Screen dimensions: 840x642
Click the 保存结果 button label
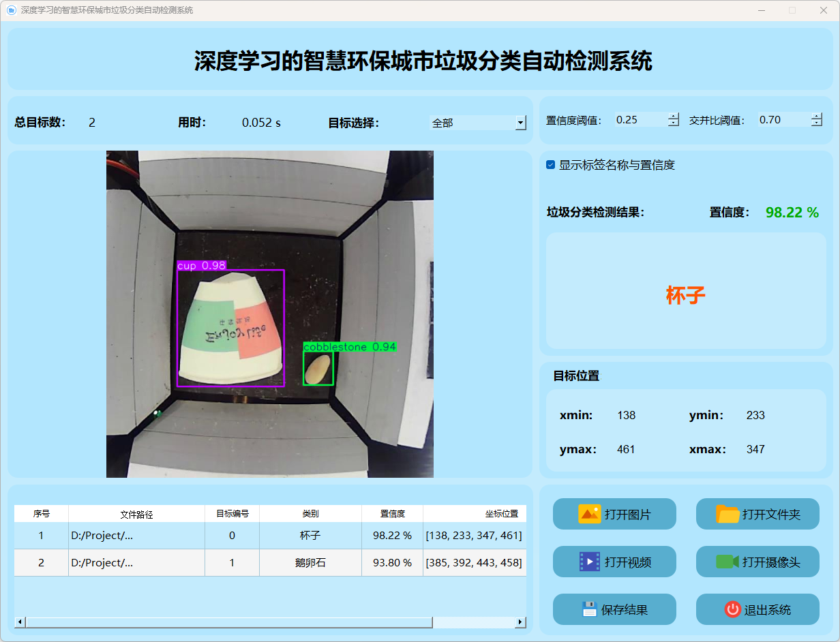click(x=625, y=610)
